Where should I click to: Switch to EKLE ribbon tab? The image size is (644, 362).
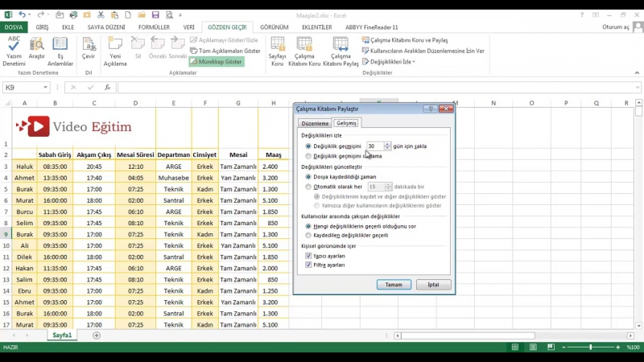pos(68,27)
